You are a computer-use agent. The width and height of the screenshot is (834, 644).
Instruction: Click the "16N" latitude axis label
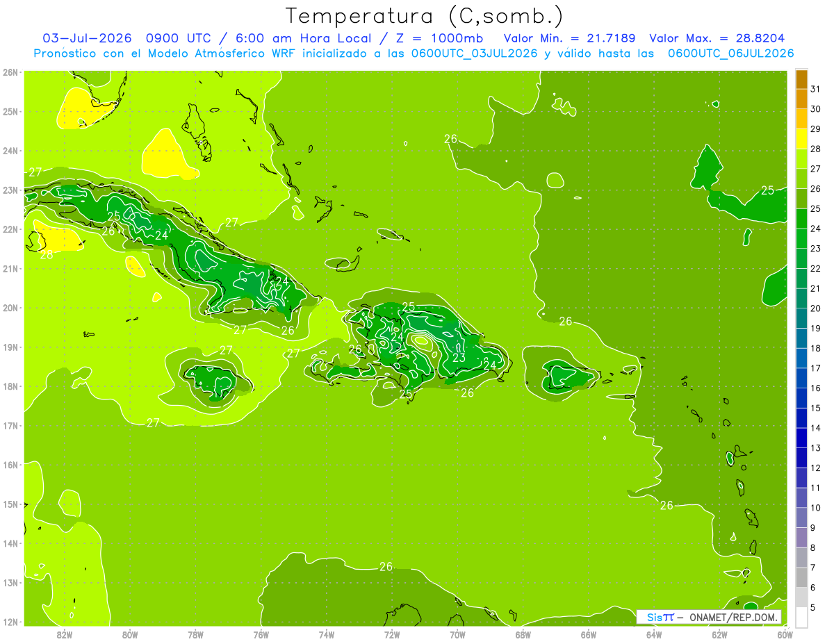point(10,465)
